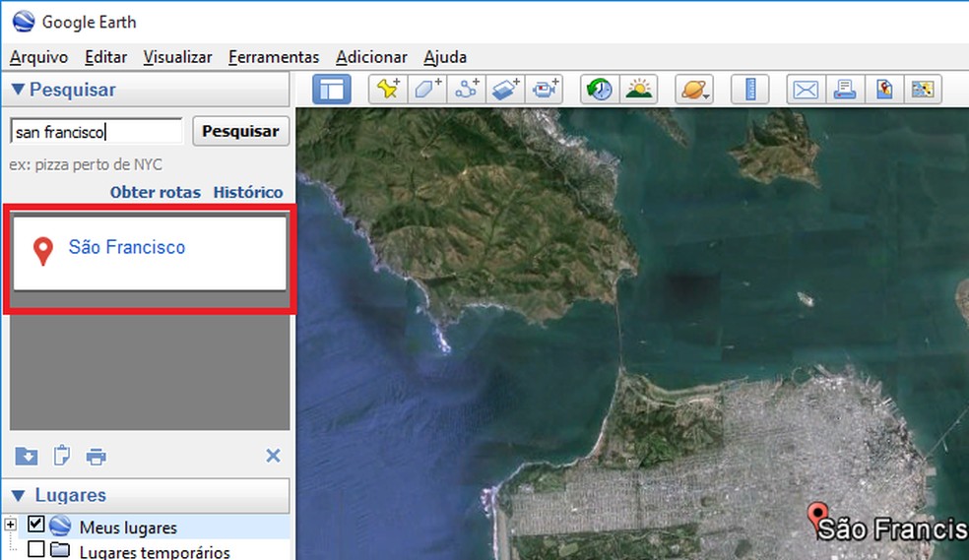Open the Adicionar menu
Viewport: 969px width, 560px height.
pyautogui.click(x=371, y=57)
